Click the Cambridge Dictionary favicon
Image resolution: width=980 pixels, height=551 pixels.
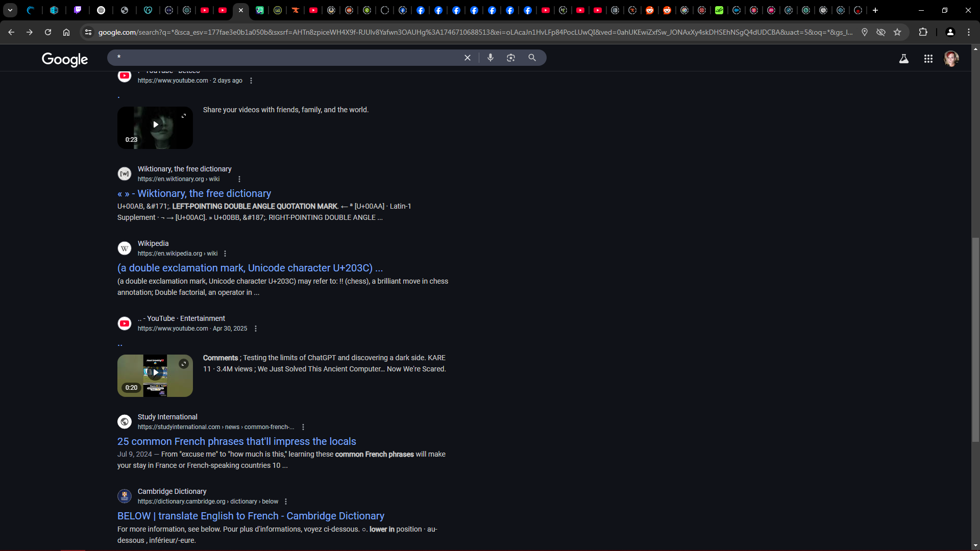125,496
